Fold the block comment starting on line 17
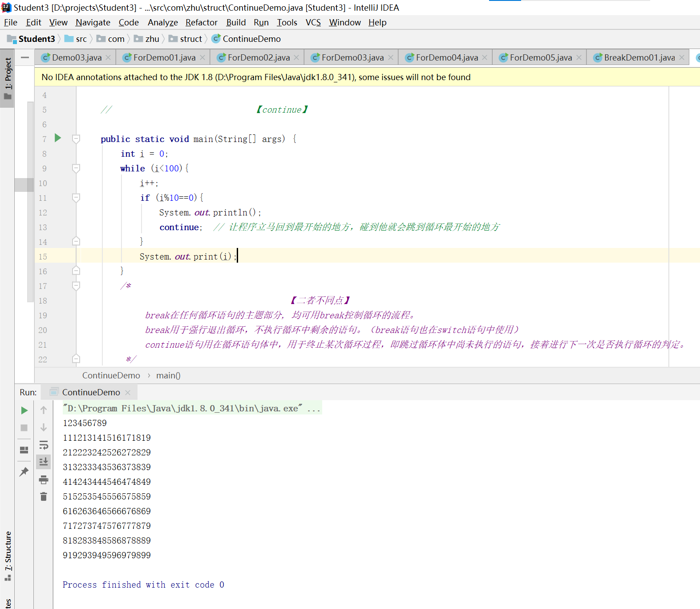 (x=76, y=286)
